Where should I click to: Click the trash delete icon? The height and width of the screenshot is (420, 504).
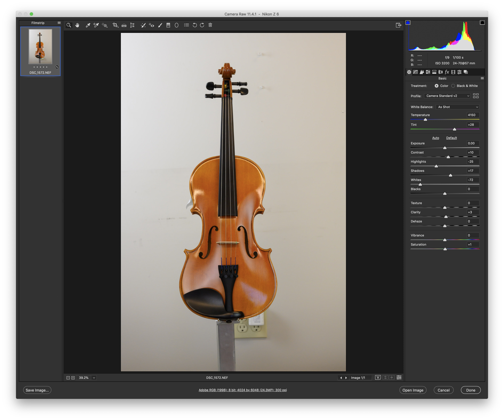tap(210, 25)
